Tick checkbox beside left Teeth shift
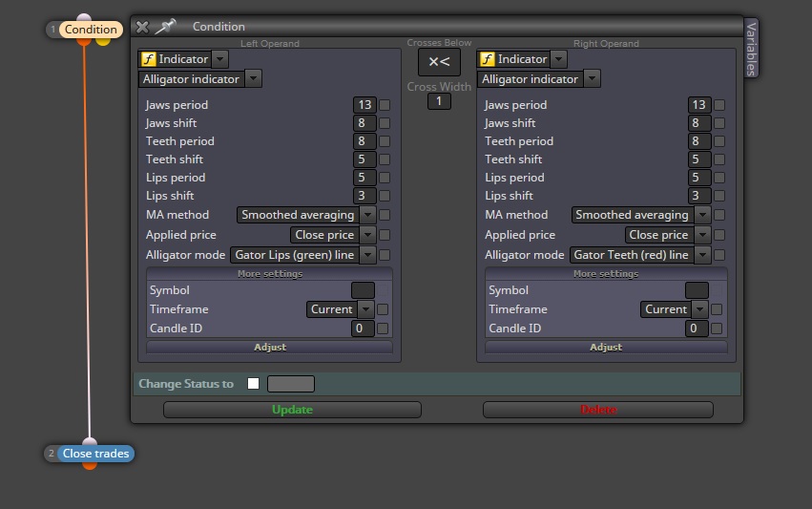Viewport: 812px width, 509px height. 385,159
